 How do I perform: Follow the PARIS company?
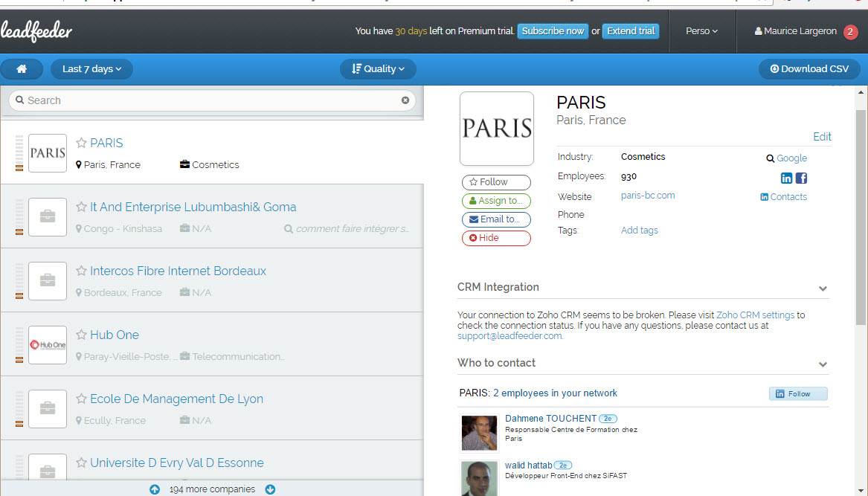click(496, 182)
